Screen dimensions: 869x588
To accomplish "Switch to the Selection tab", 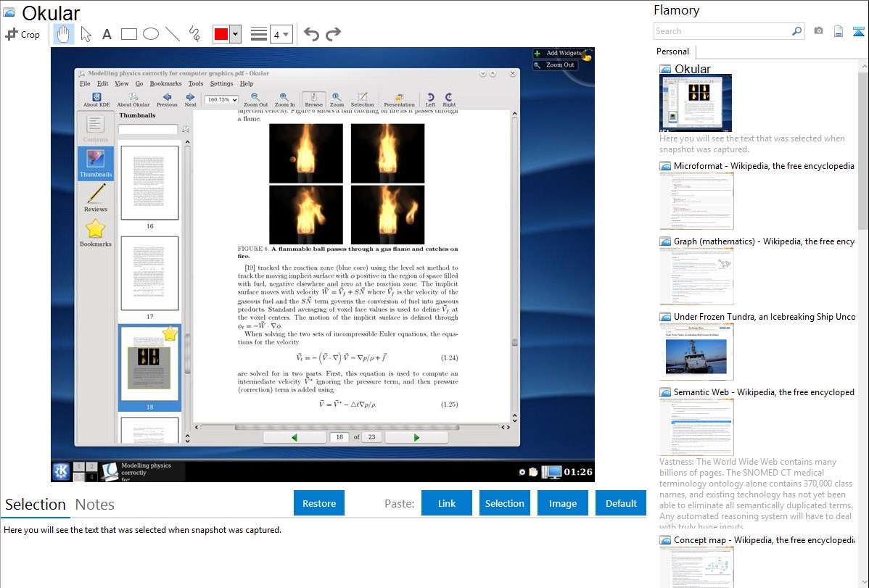I will (x=36, y=505).
